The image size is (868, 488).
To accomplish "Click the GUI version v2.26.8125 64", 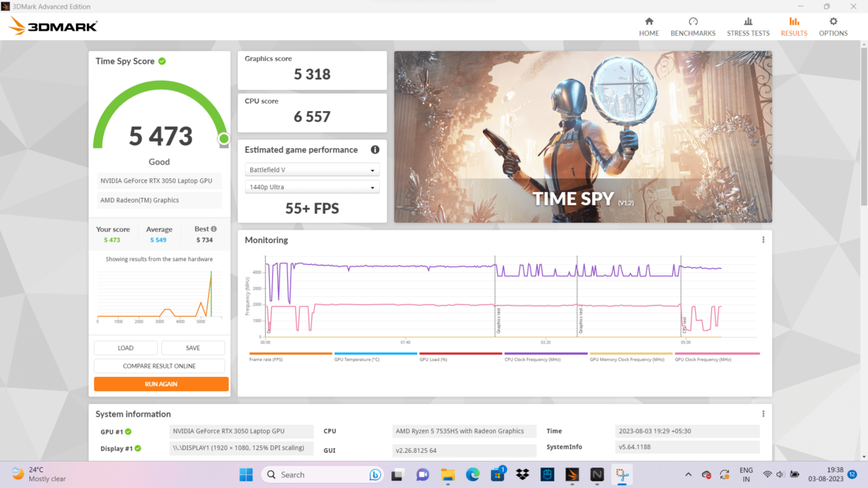I will [x=465, y=450].
